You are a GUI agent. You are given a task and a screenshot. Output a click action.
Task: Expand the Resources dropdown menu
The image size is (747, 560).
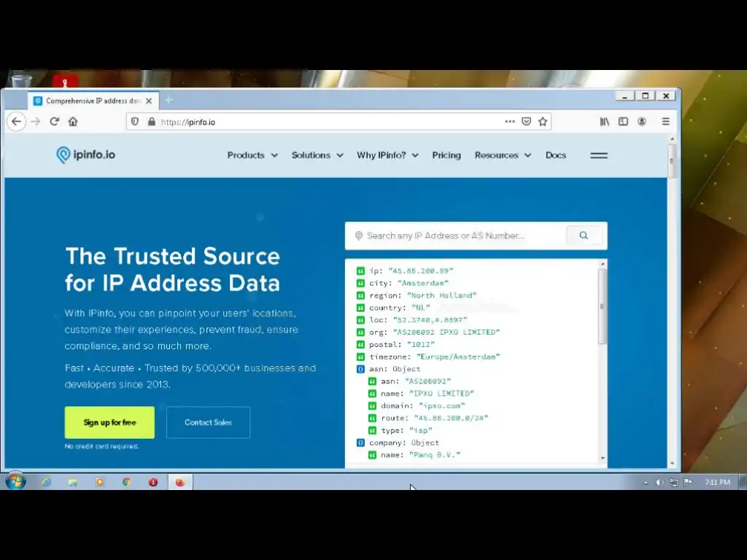[503, 155]
